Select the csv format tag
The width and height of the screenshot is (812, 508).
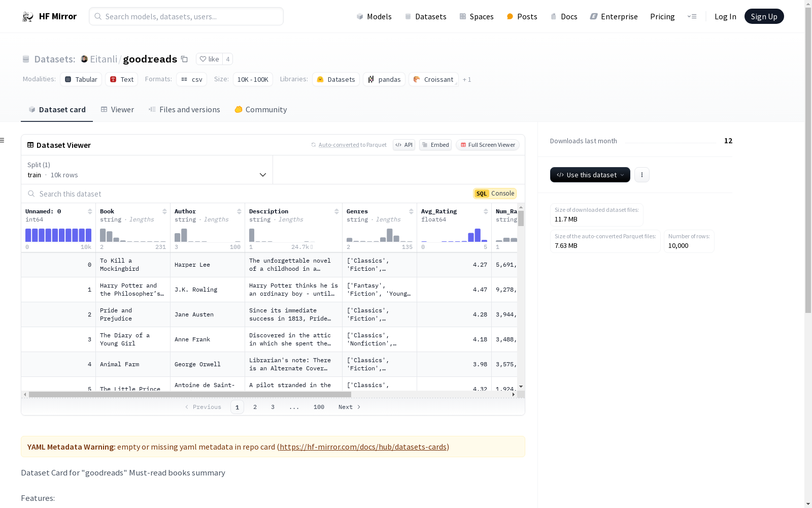pos(191,79)
